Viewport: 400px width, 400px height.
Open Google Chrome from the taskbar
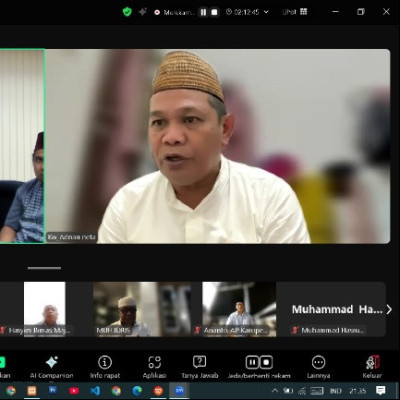(x=11, y=391)
